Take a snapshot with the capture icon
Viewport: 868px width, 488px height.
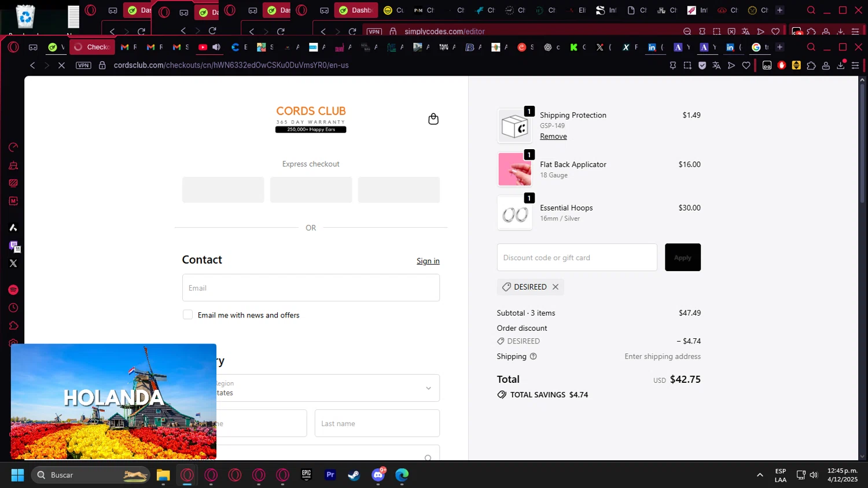pos(687,65)
